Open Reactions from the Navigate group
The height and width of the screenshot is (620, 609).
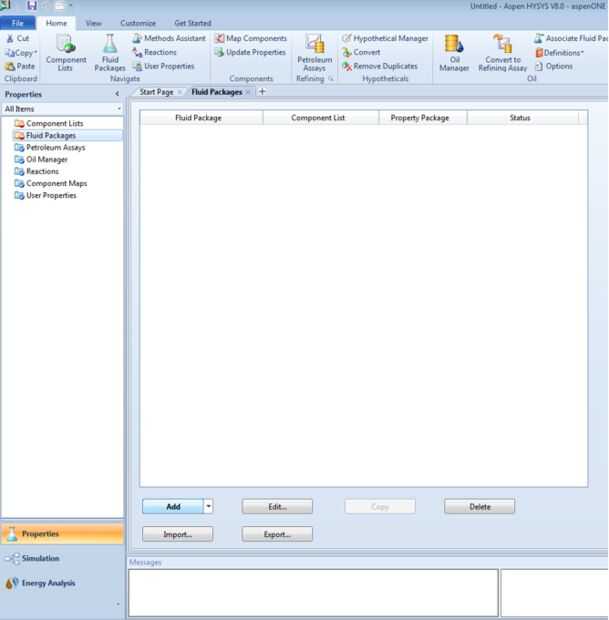[155, 52]
